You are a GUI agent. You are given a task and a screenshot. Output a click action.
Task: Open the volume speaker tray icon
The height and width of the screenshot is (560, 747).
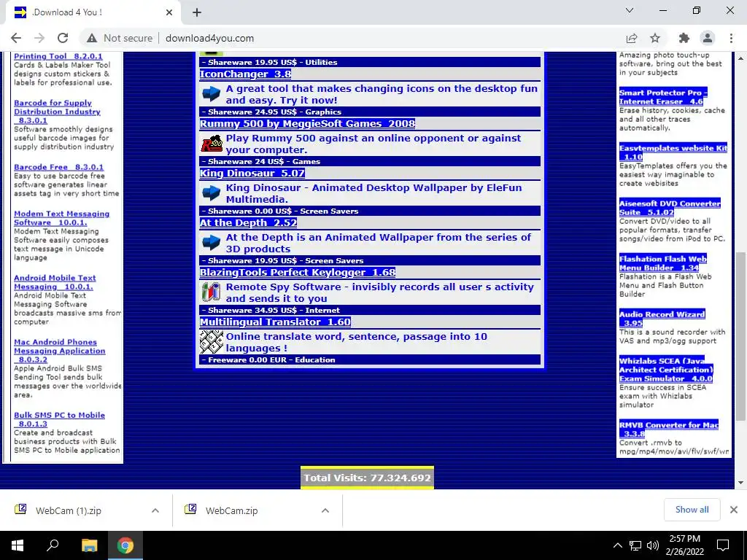pyautogui.click(x=653, y=545)
